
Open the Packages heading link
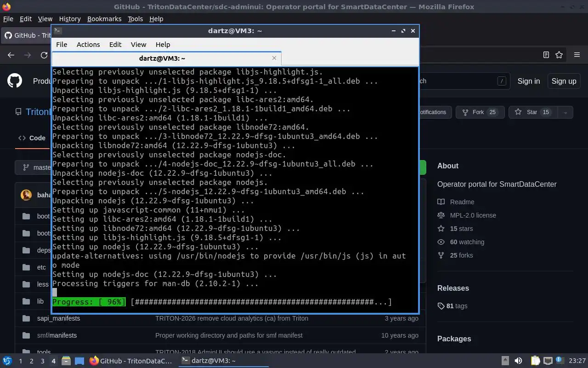tap(454, 339)
